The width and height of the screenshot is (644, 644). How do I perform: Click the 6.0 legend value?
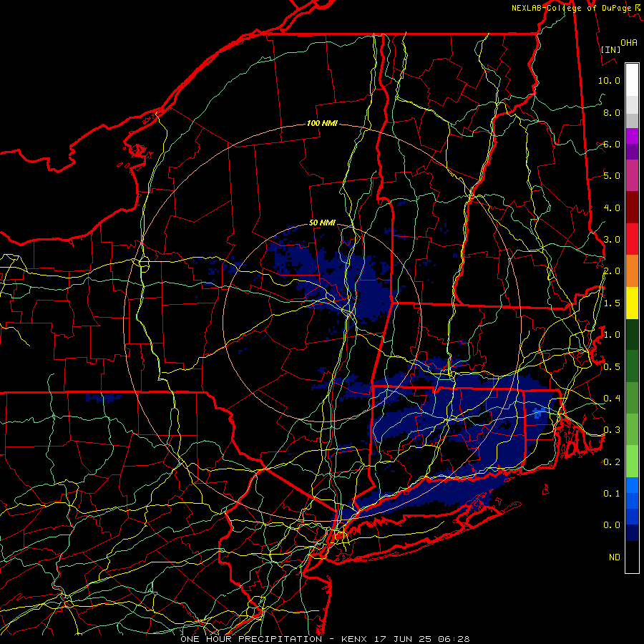pos(612,144)
